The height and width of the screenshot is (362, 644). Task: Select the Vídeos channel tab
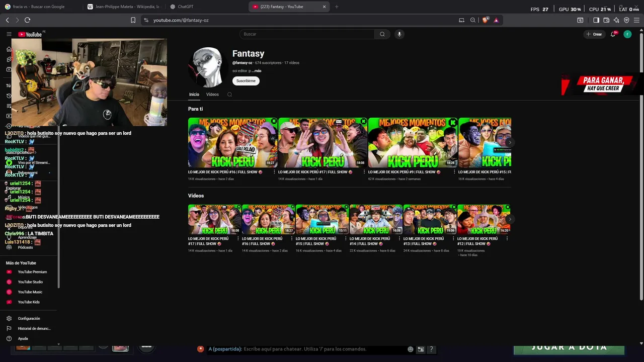[x=212, y=95]
